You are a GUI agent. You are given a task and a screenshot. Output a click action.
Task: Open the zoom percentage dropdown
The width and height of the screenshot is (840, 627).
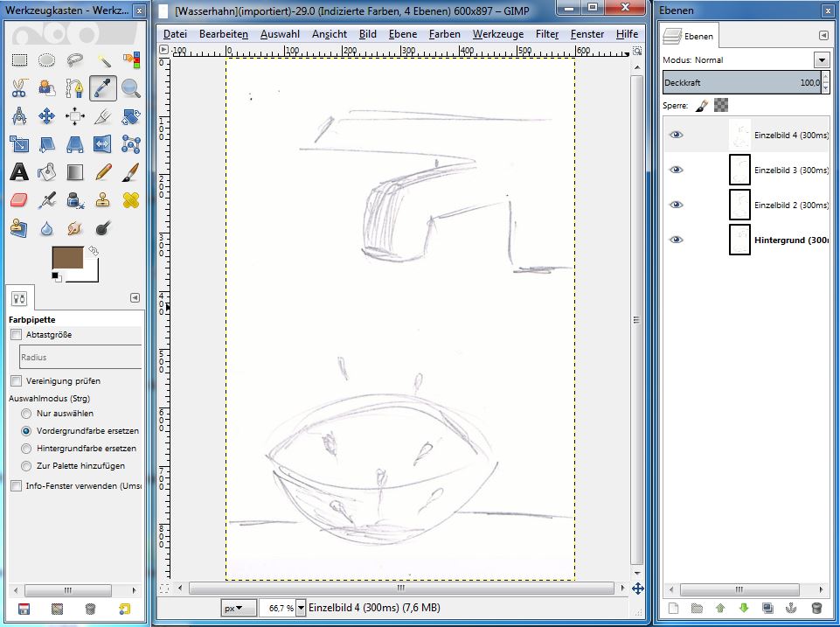tap(300, 607)
